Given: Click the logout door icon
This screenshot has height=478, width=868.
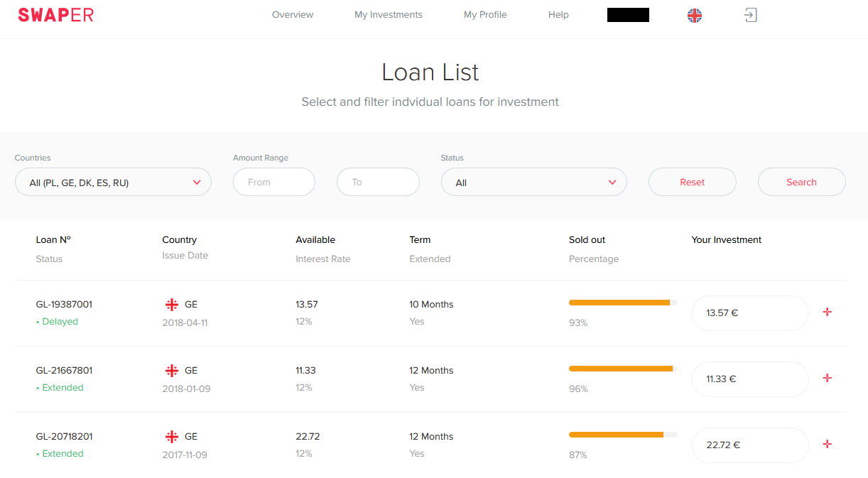Looking at the screenshot, I should coord(750,15).
